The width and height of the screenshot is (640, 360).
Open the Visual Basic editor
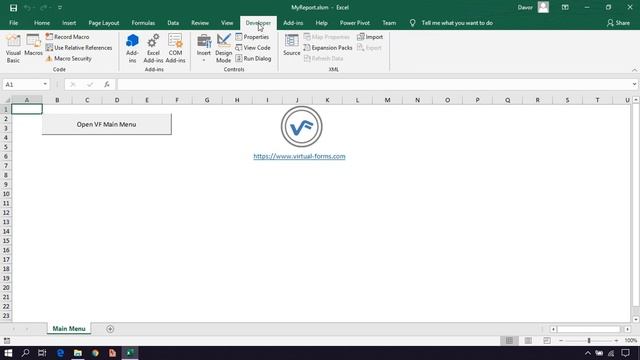[13, 48]
